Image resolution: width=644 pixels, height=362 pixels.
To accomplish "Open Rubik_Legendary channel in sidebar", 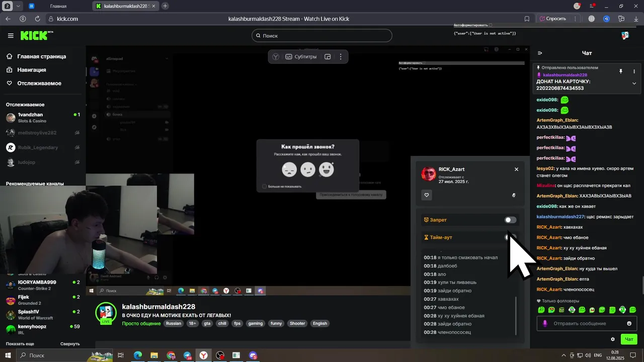I will (43, 147).
